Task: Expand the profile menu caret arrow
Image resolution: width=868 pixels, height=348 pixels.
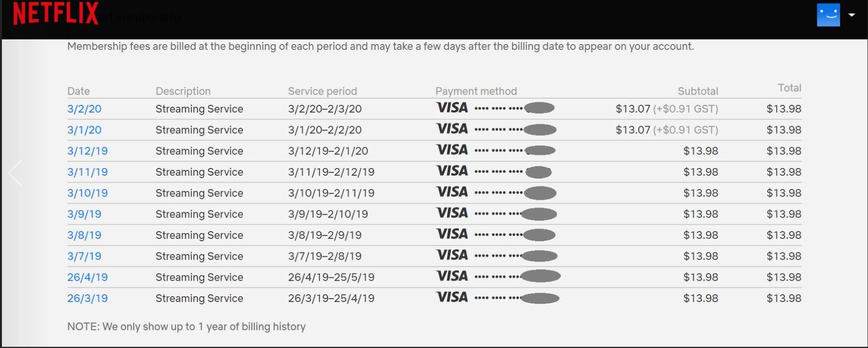Action: coord(852,15)
